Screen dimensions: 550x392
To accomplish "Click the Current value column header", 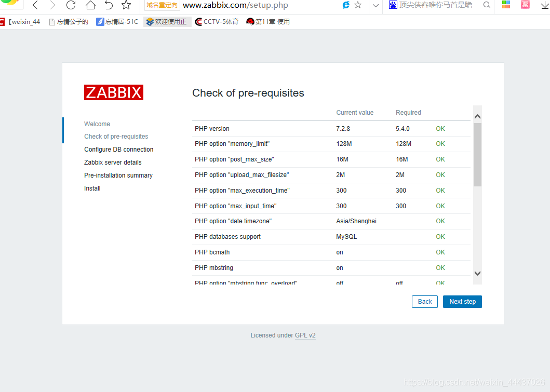I will click(x=355, y=113).
